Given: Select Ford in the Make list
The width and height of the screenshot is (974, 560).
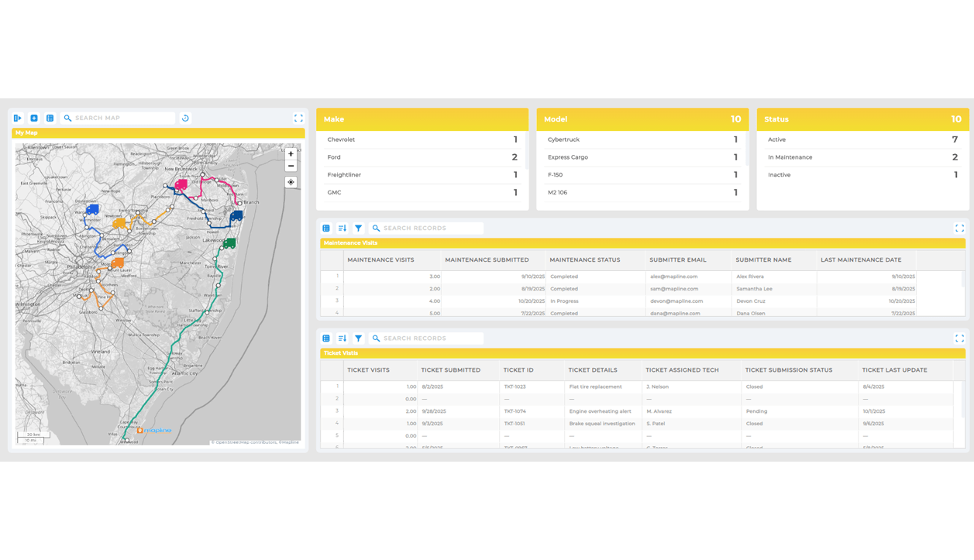Looking at the screenshot, I should (x=335, y=157).
